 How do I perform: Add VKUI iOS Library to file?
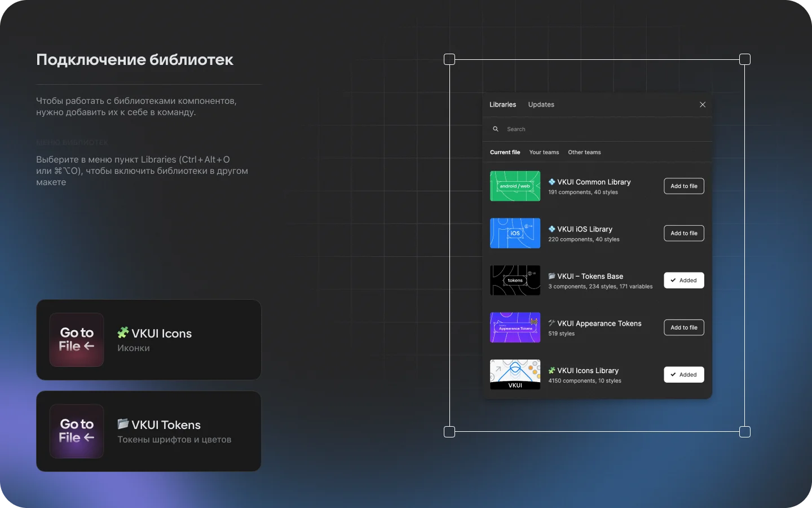pyautogui.click(x=683, y=233)
